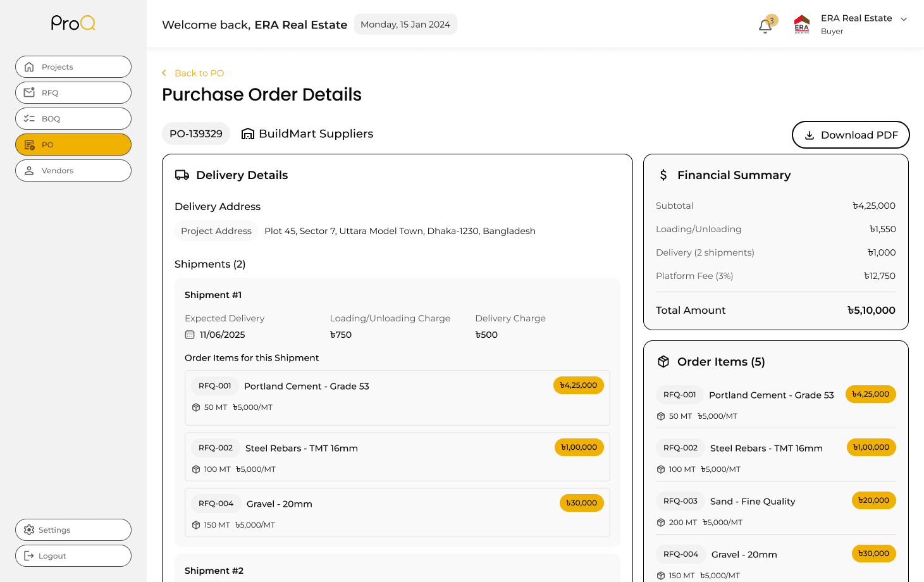Image resolution: width=924 pixels, height=582 pixels.
Task: Click the delivery truck icon
Action: click(x=182, y=175)
